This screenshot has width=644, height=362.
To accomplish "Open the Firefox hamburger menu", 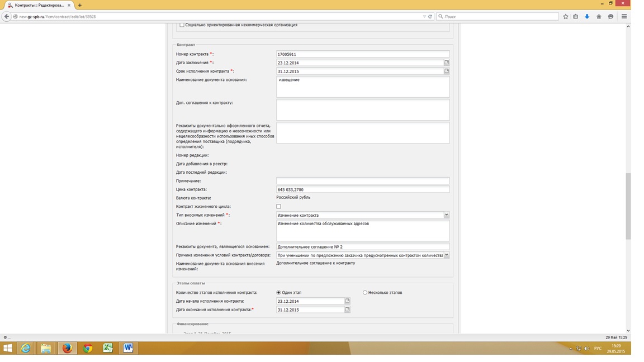I will point(624,16).
